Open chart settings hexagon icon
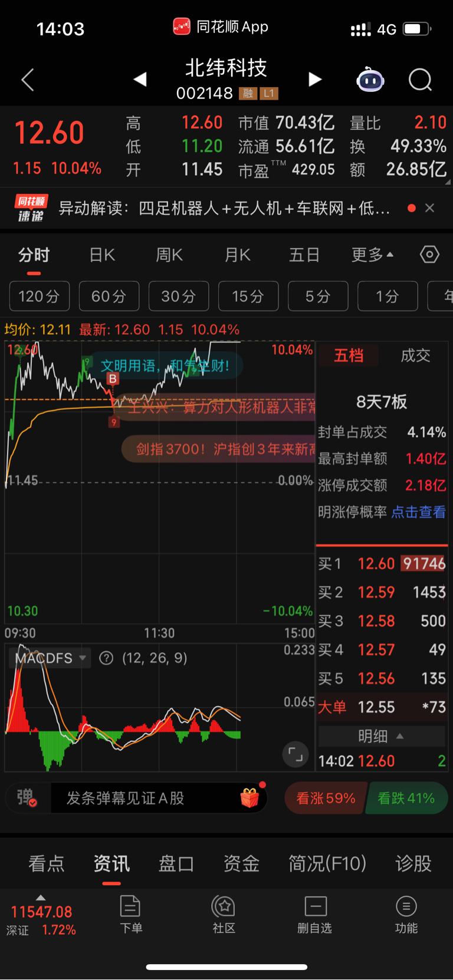Screen dimensions: 453x980 click(429, 255)
